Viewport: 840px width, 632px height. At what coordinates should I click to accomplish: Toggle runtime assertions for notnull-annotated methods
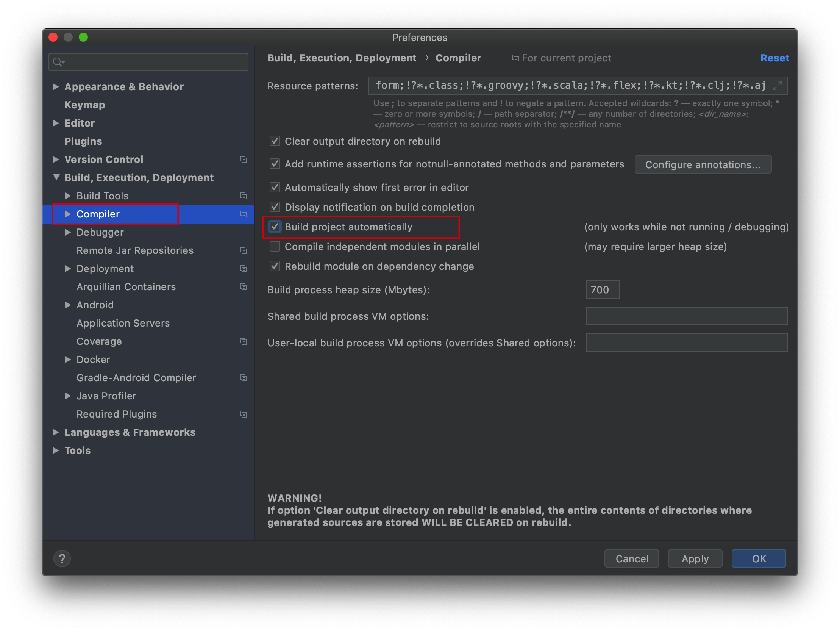point(275,164)
